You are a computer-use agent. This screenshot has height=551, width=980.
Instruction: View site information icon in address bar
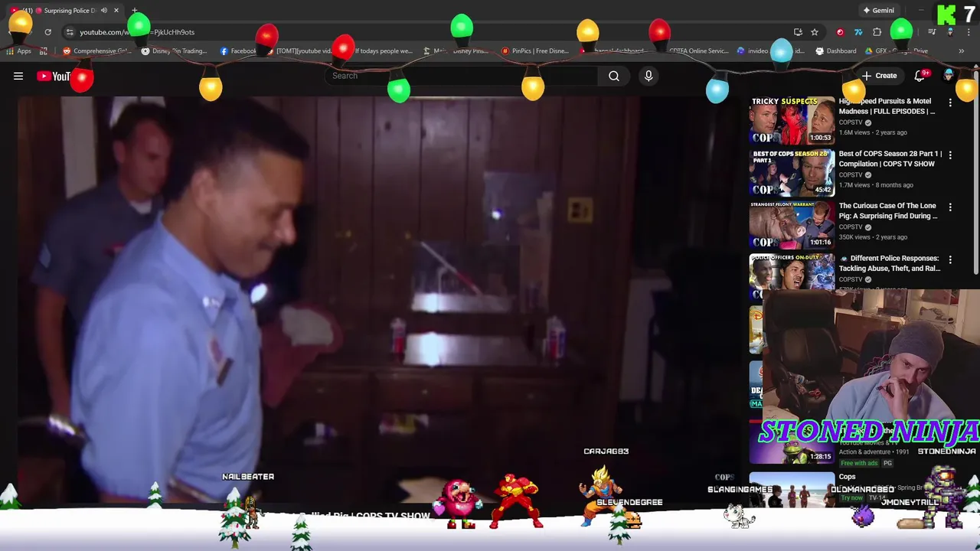[70, 32]
